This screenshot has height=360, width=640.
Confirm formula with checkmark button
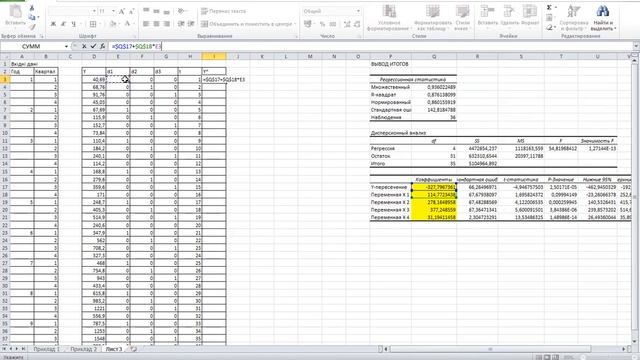pos(93,47)
